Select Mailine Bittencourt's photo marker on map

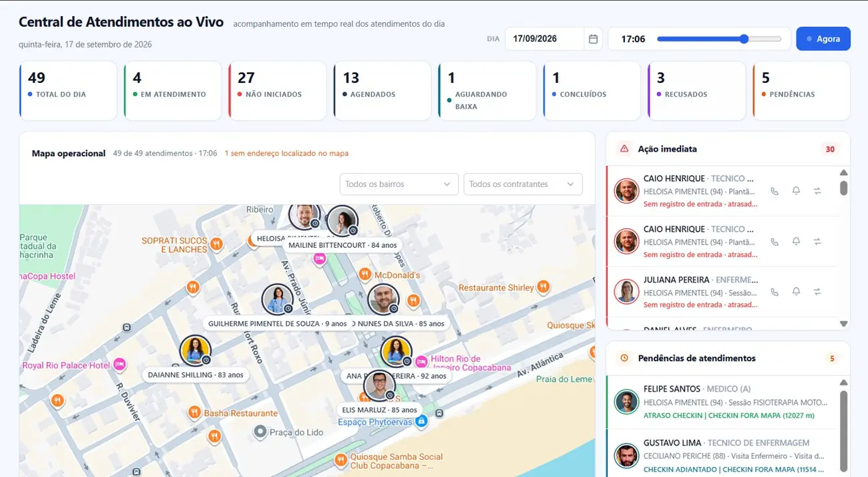tap(342, 220)
